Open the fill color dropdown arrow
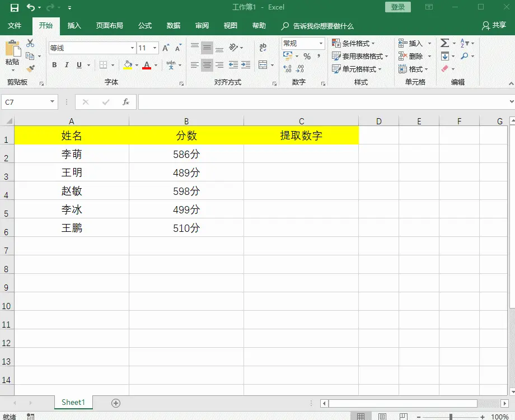Viewport: 515px width, 420px height. (x=136, y=66)
